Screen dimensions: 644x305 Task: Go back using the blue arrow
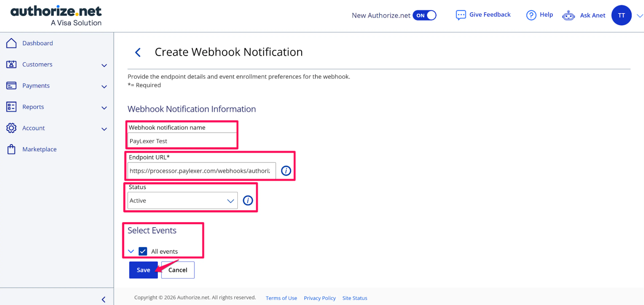pos(138,52)
